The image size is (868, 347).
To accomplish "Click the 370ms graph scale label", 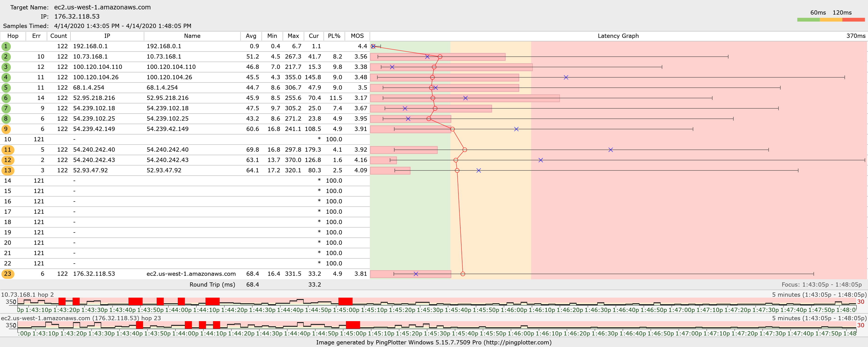I will [856, 36].
